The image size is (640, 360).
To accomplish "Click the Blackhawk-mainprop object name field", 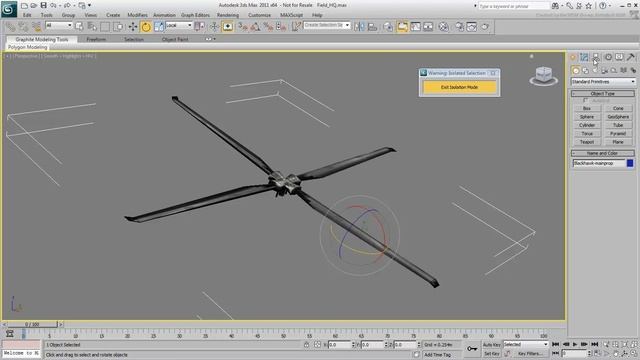I will point(599,163).
